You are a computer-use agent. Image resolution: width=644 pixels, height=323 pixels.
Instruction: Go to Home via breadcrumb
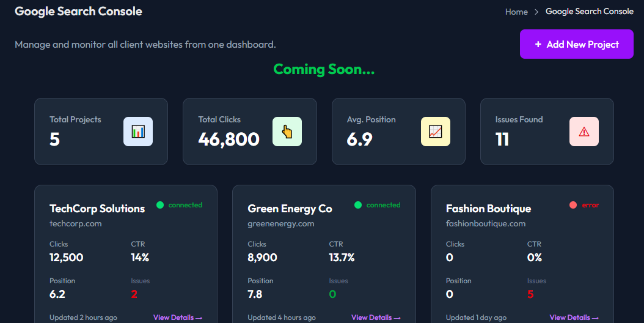click(x=516, y=12)
